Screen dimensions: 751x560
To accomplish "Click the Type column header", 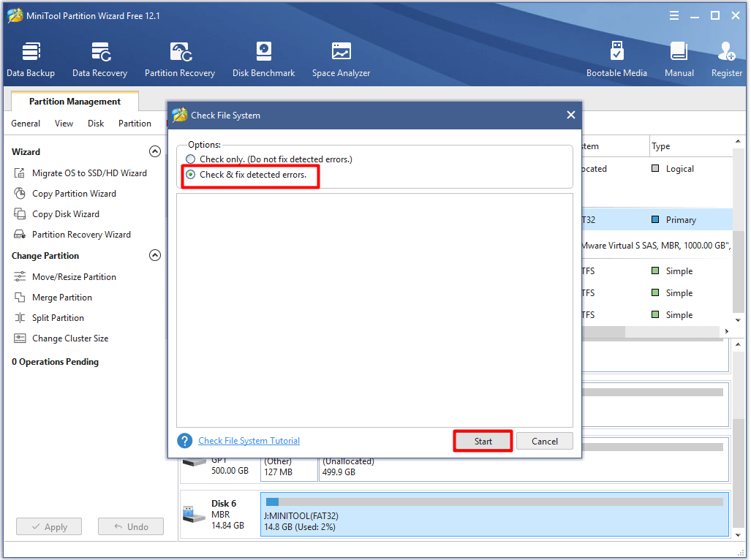I will [x=692, y=146].
